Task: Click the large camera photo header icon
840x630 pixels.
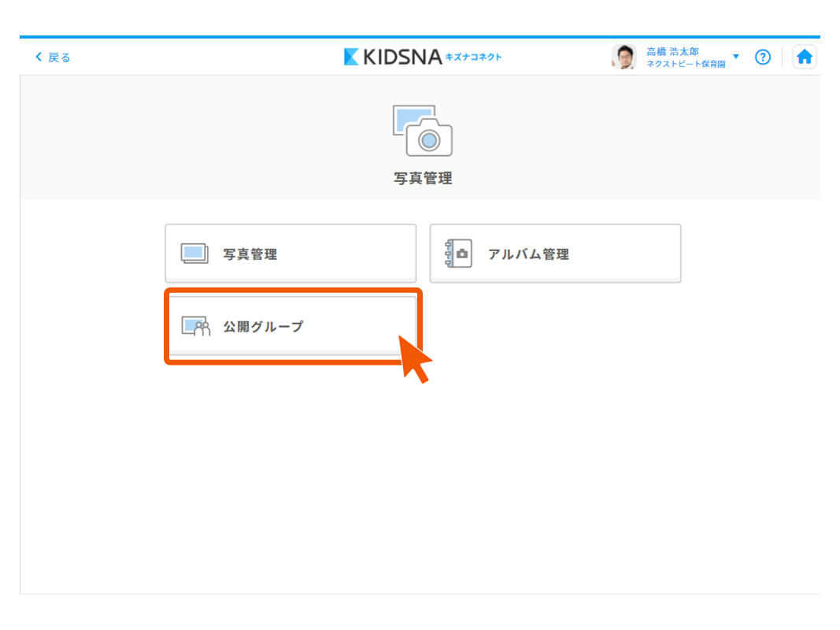Action: coord(423,131)
